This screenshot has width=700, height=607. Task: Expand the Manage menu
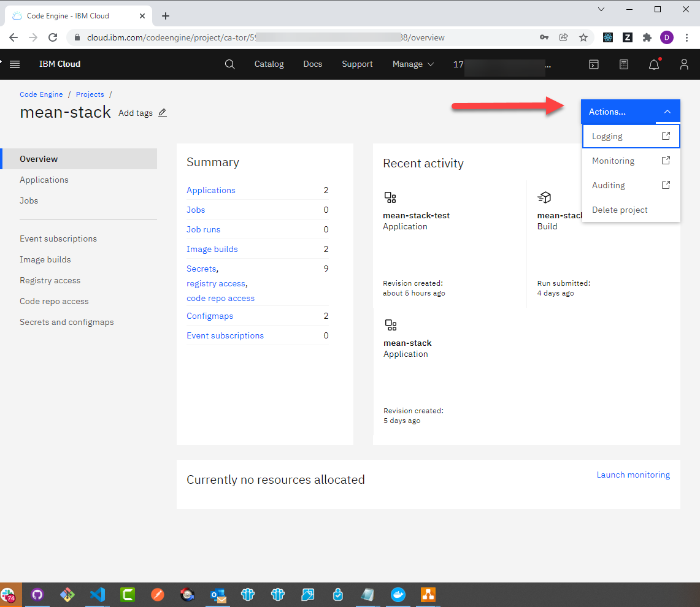pos(413,64)
